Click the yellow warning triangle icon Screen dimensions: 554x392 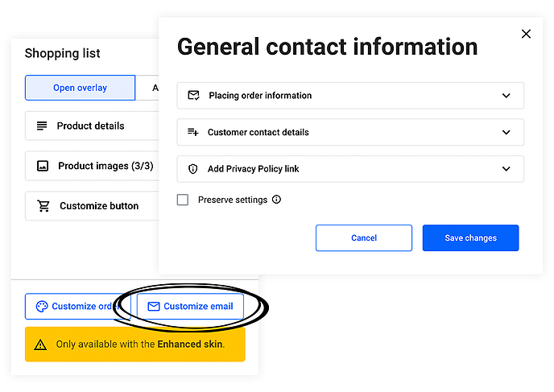tap(41, 345)
